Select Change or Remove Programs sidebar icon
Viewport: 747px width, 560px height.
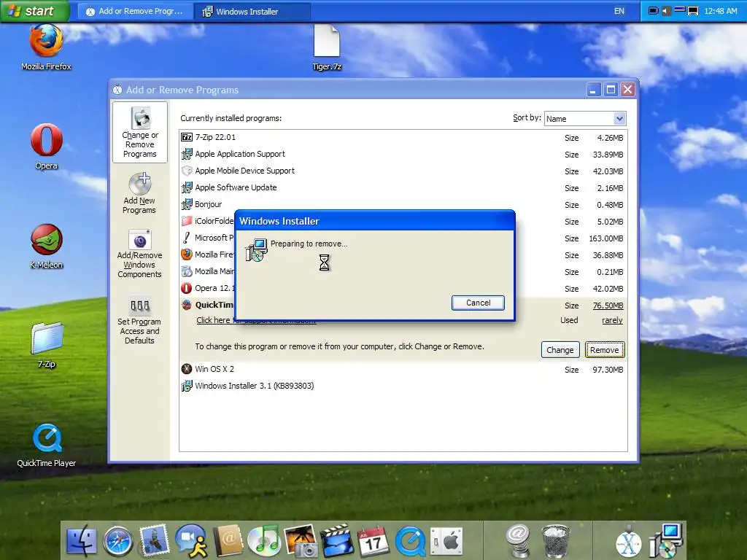pos(140,133)
